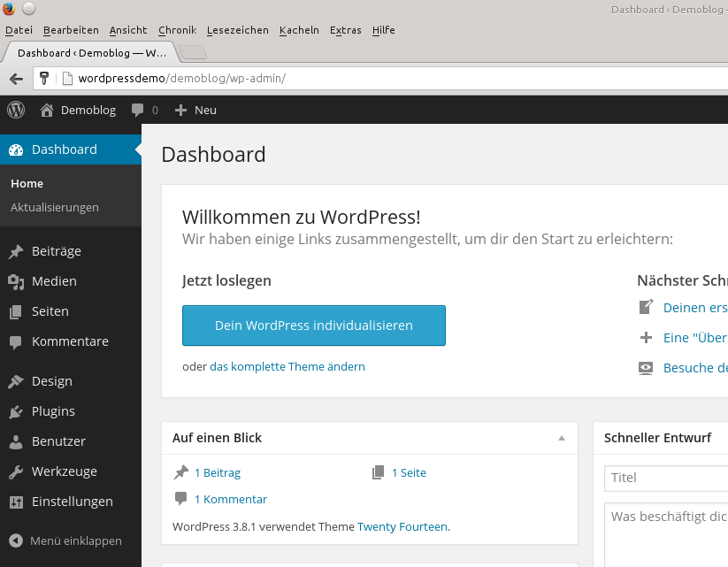This screenshot has height=567, width=728.
Task: Click the Dashboard gauge icon in sidebar
Action: [16, 149]
